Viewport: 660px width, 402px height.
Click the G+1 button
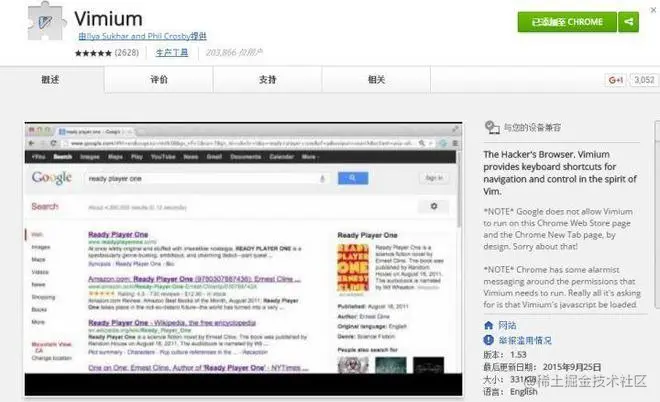click(x=615, y=80)
